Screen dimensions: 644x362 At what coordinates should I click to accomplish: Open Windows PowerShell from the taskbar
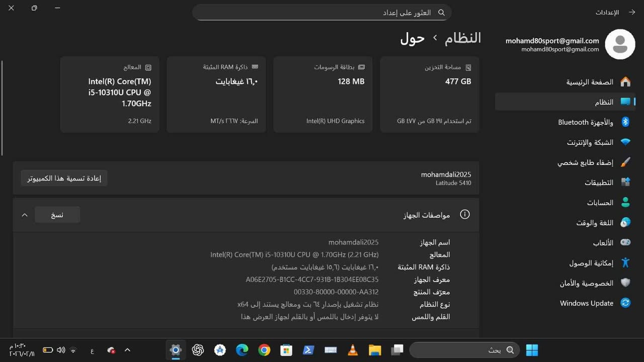pyautogui.click(x=308, y=350)
